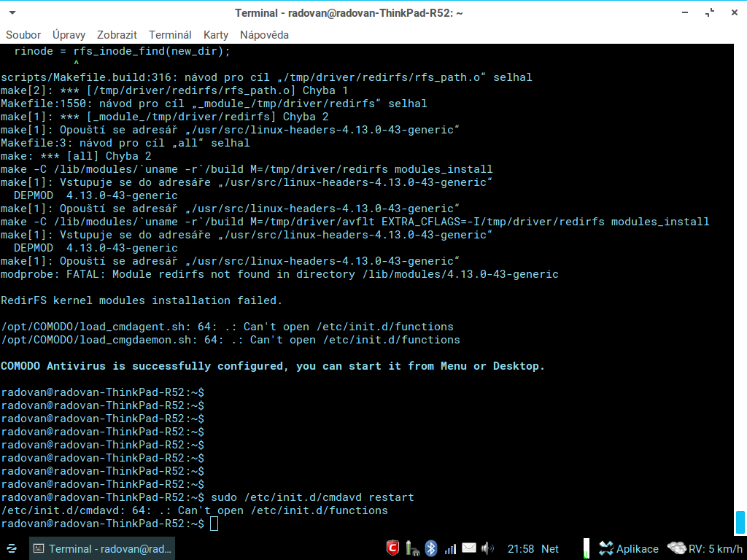Click the volume speaker icon

(x=487, y=548)
